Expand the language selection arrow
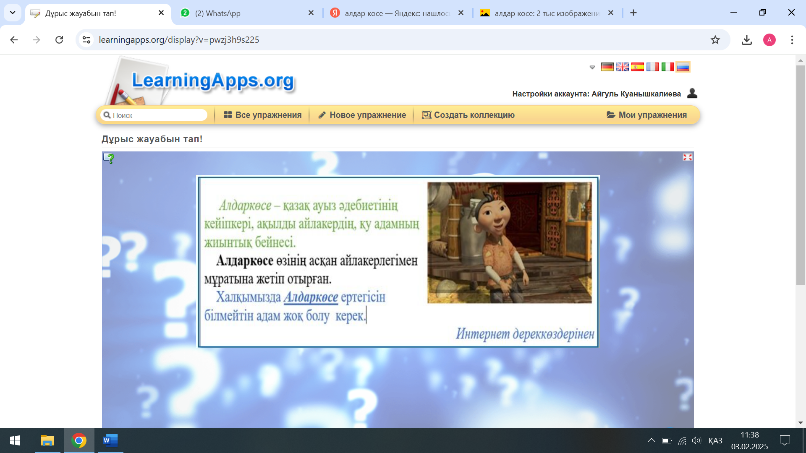 [x=592, y=67]
